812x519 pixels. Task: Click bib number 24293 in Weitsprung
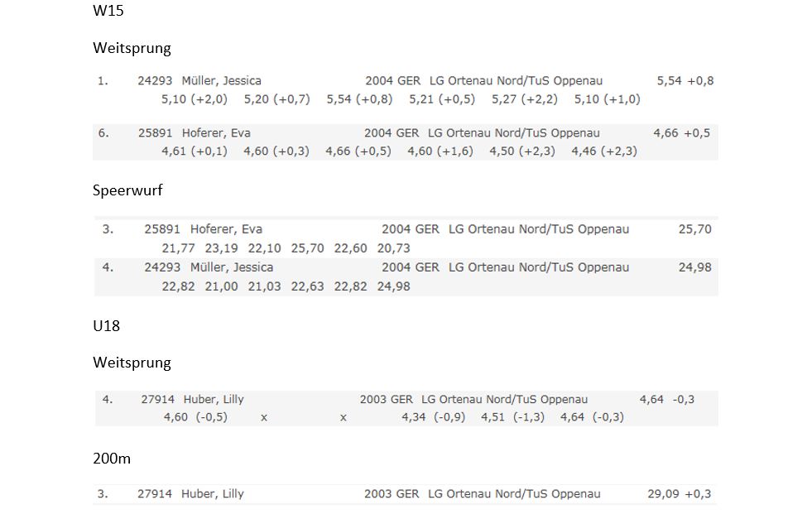pyautogui.click(x=155, y=81)
